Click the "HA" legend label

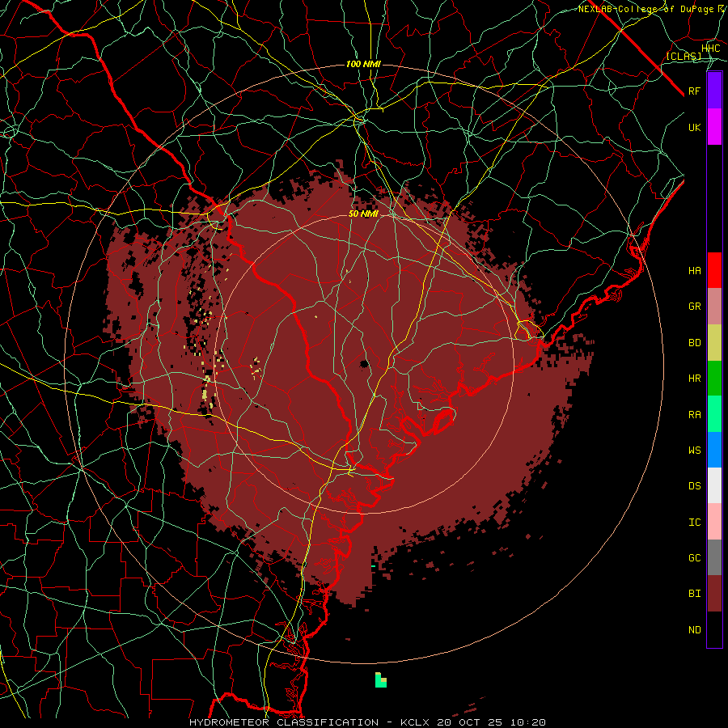coord(694,270)
